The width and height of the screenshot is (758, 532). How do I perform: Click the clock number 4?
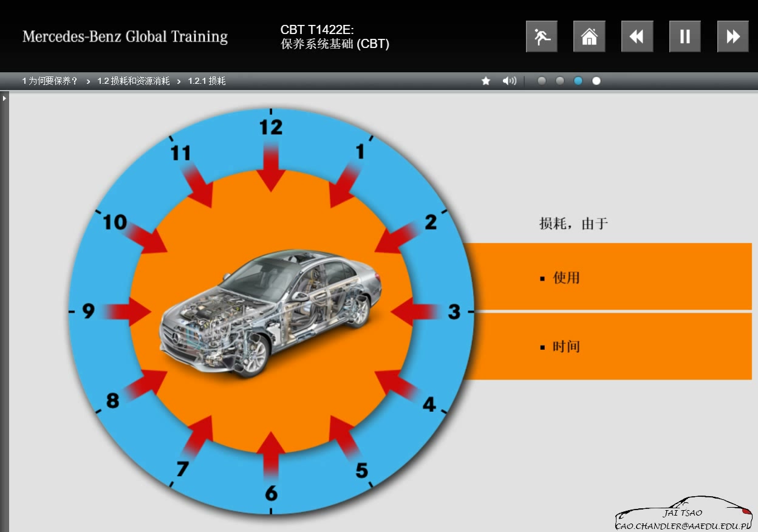429,404
